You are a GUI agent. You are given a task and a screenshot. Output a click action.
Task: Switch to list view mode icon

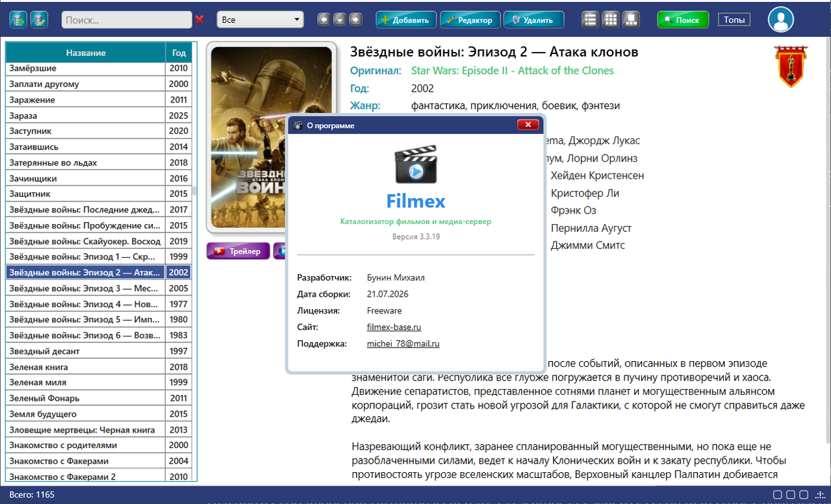click(590, 19)
